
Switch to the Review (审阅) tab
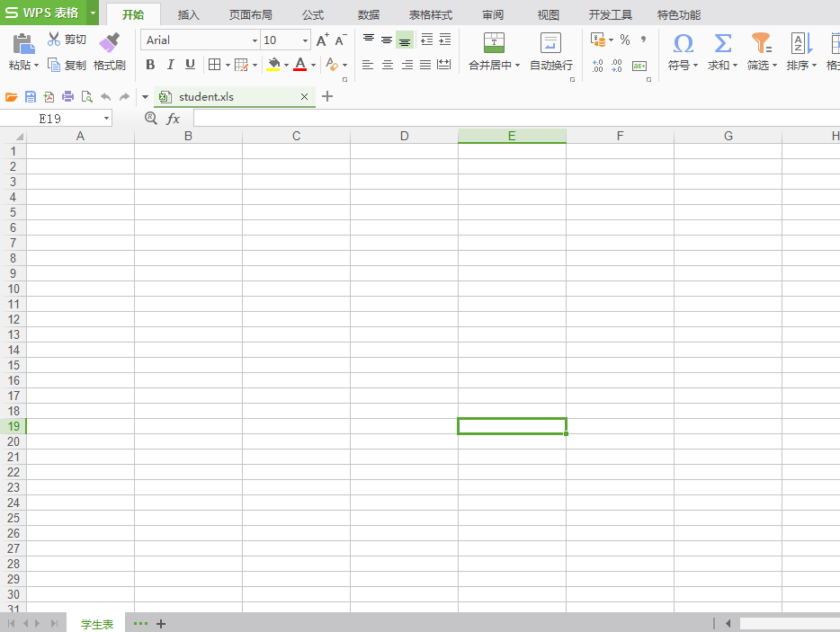coord(493,15)
